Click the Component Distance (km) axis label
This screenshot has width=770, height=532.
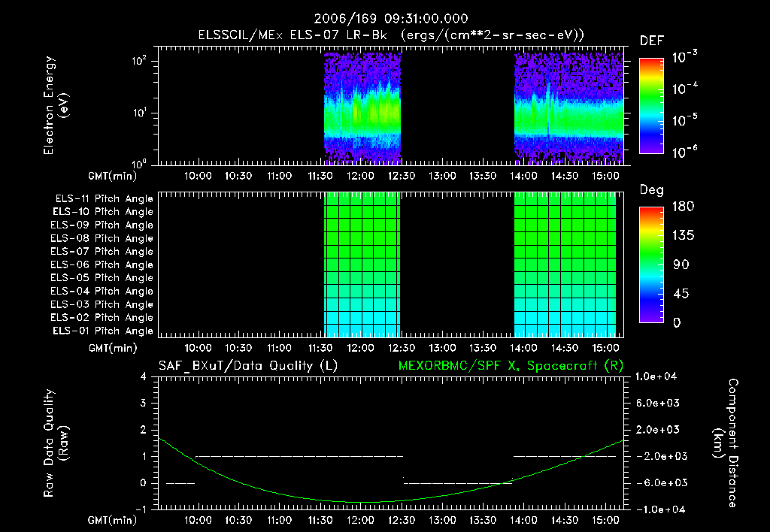726,443
